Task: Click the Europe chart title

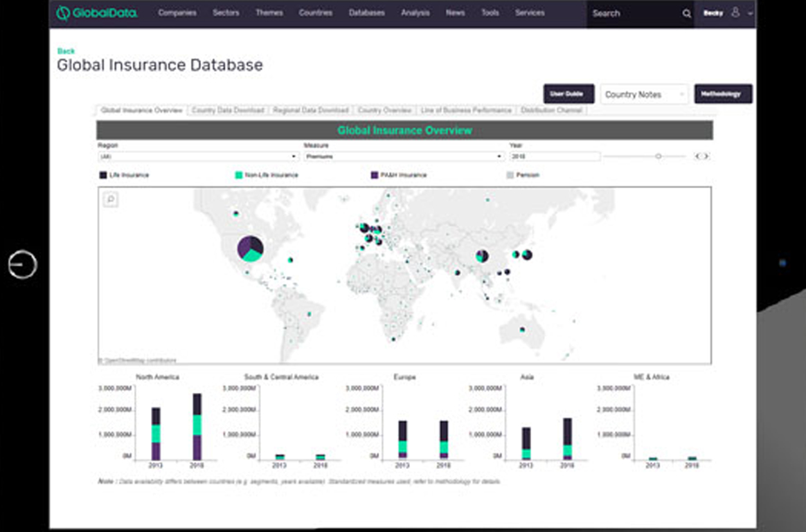Action: coord(404,377)
